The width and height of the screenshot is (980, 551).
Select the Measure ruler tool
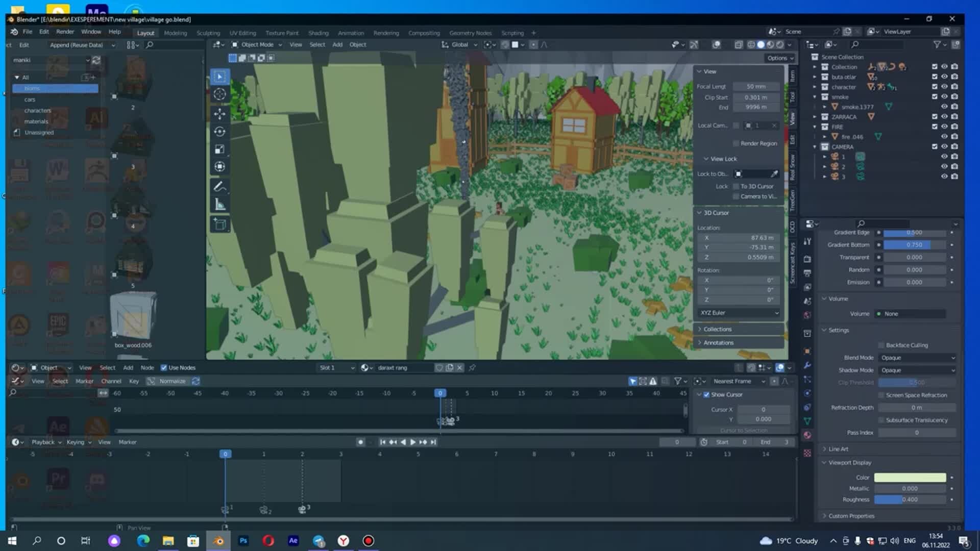coord(219,205)
